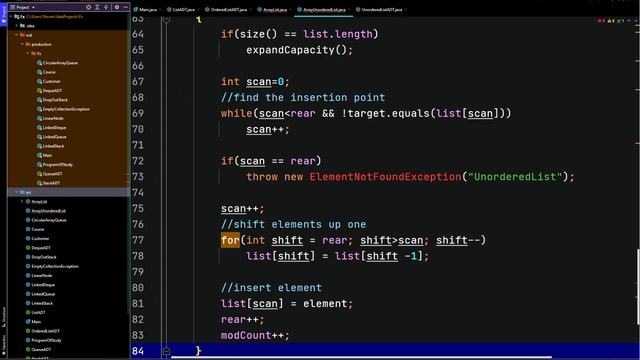Click the red error count indicator
640x360 pixels.
pos(601,20)
